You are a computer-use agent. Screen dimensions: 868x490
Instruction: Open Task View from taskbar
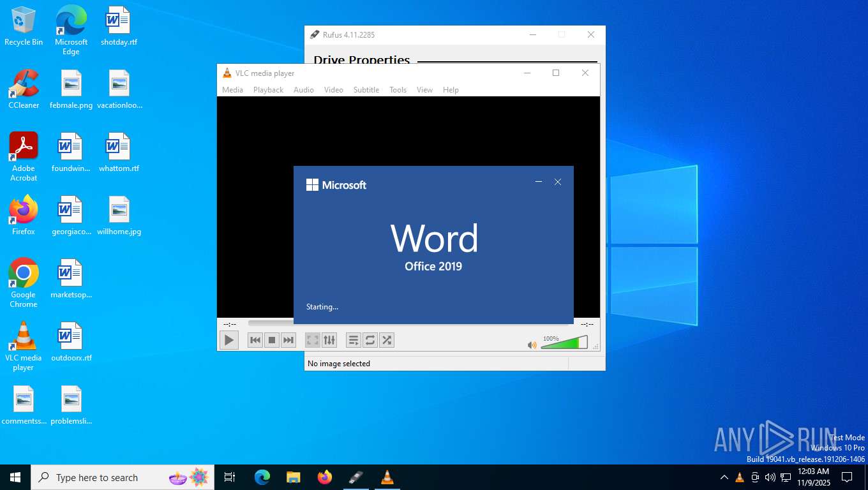230,477
